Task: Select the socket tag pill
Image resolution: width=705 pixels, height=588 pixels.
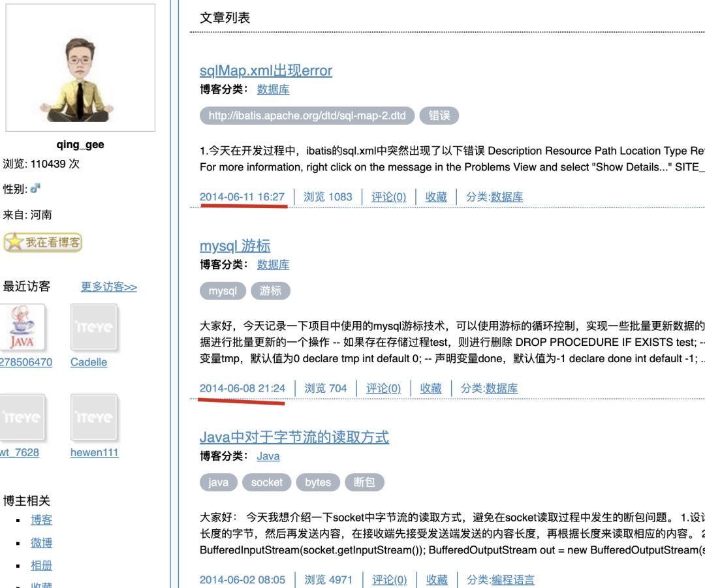Action: coord(267,482)
